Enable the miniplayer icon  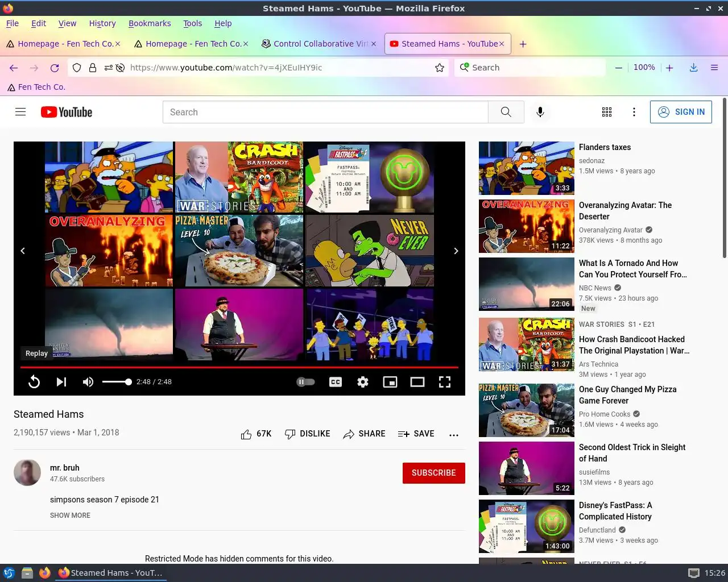pyautogui.click(x=390, y=382)
